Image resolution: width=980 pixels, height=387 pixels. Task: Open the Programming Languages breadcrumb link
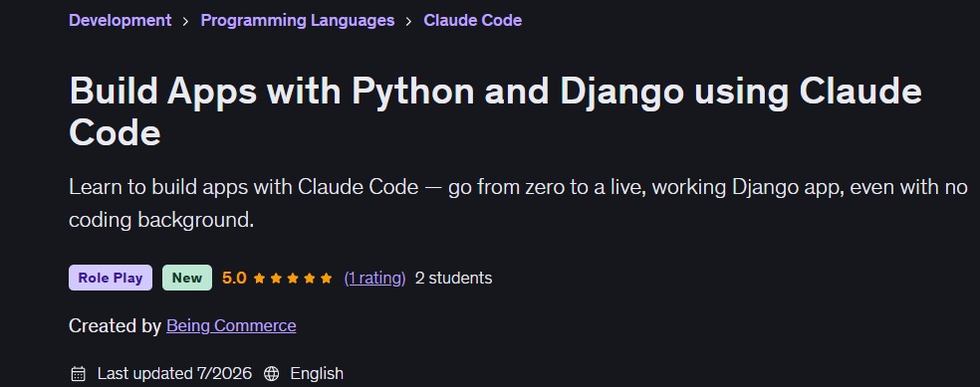(298, 20)
